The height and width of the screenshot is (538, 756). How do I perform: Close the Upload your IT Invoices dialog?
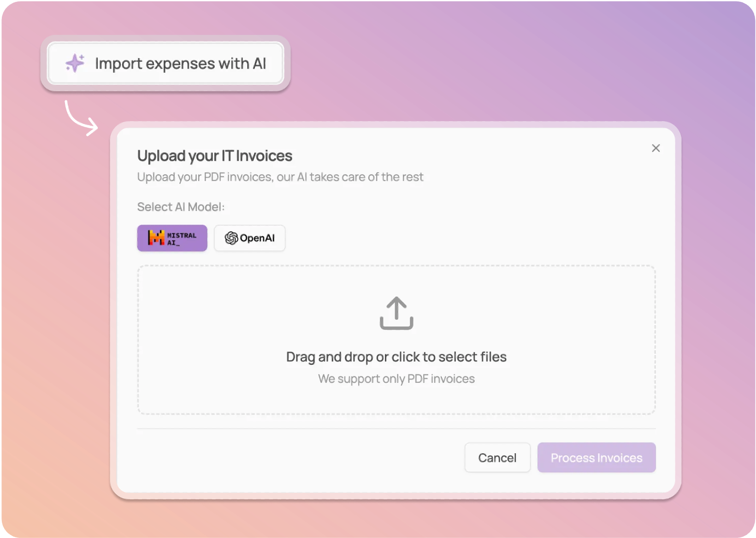point(656,148)
